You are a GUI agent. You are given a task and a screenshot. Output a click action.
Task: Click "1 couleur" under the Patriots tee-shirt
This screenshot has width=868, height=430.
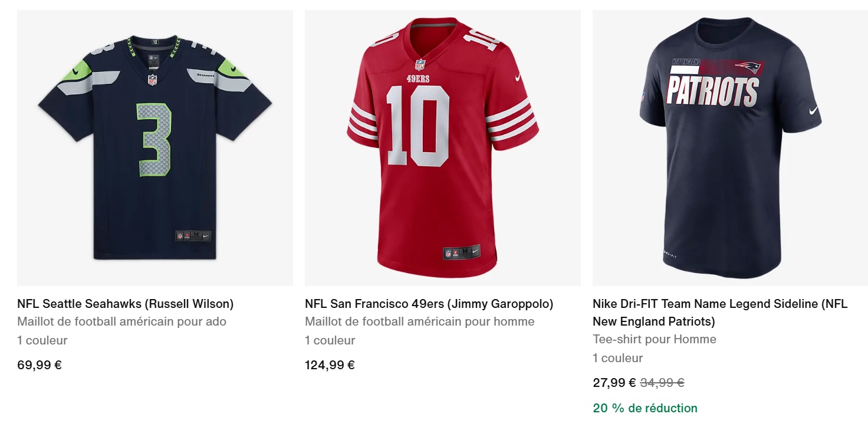pos(618,358)
